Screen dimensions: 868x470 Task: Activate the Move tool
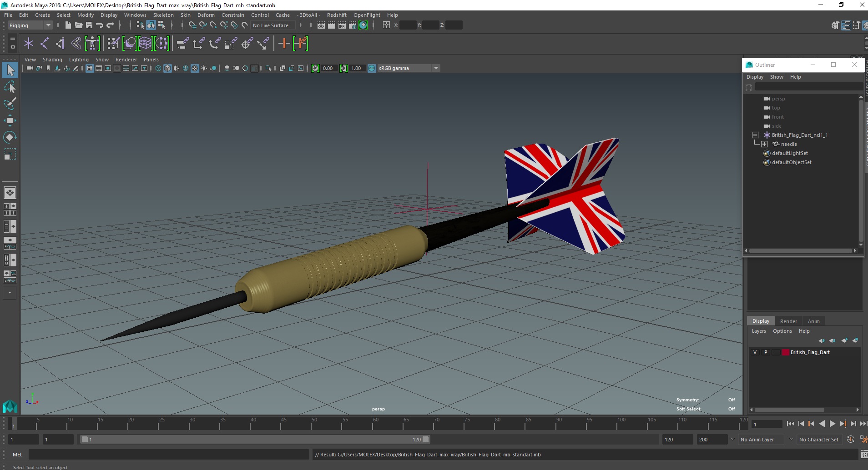[x=10, y=120]
